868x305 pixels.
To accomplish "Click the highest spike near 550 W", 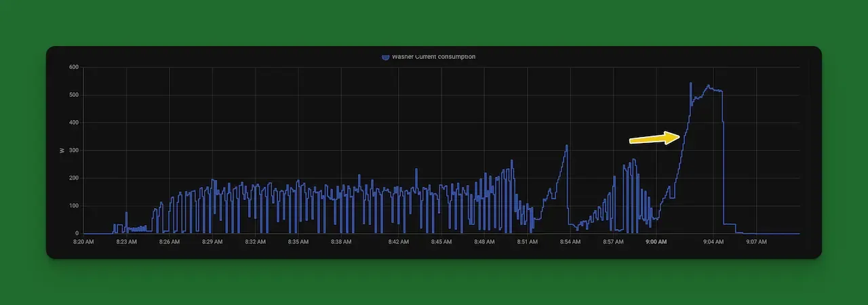I will [690, 83].
